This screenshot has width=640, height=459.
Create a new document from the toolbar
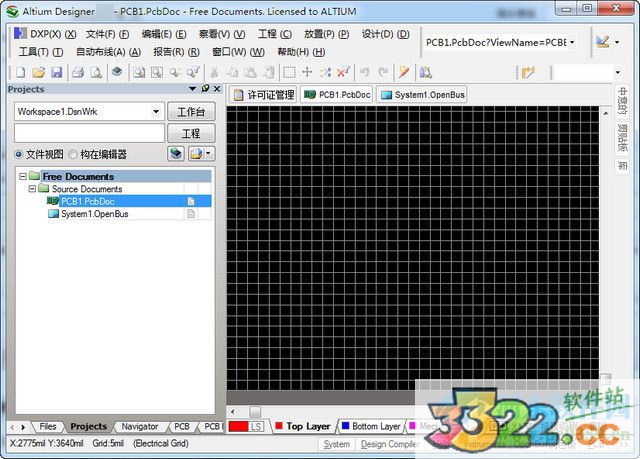click(x=20, y=73)
